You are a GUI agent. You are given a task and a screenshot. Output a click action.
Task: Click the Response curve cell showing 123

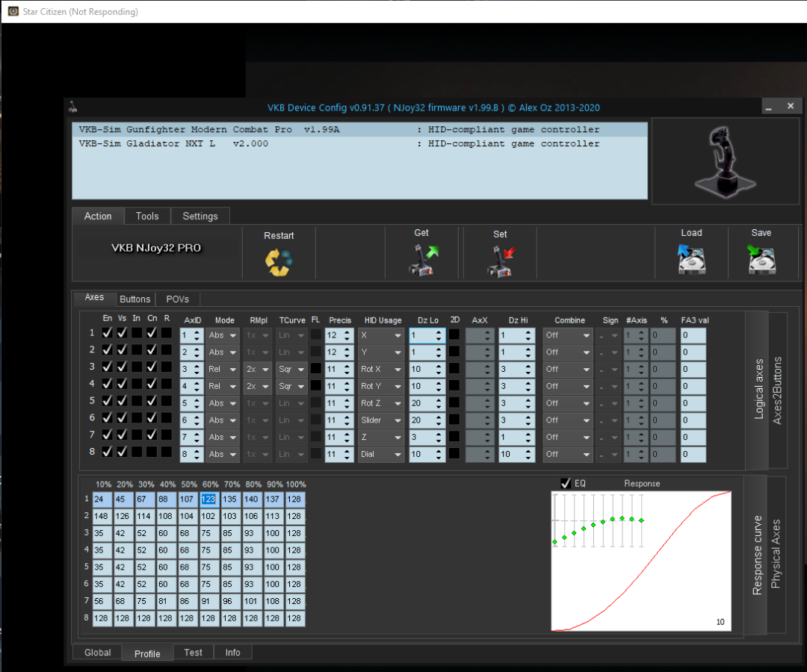coord(208,499)
